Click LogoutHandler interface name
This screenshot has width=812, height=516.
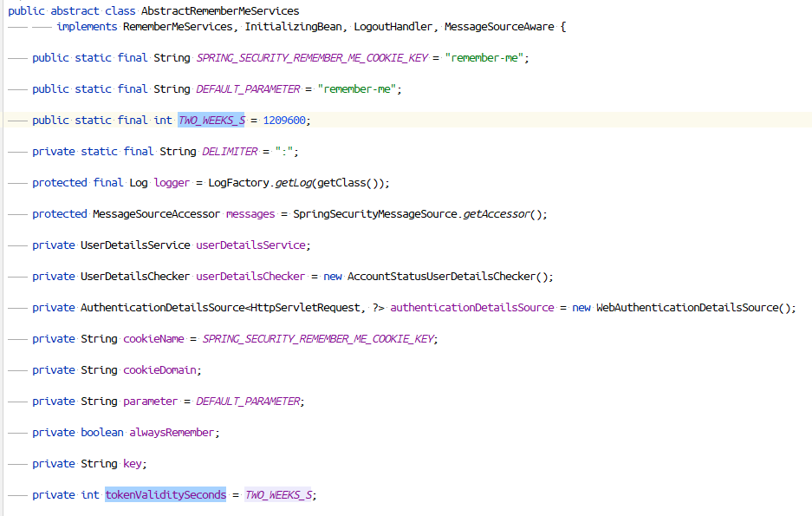(393, 26)
